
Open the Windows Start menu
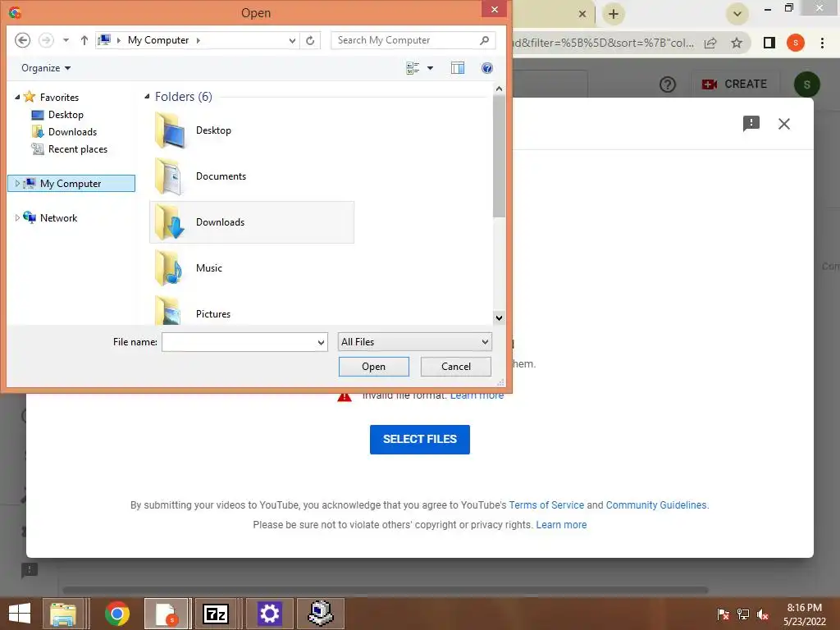pyautogui.click(x=20, y=614)
